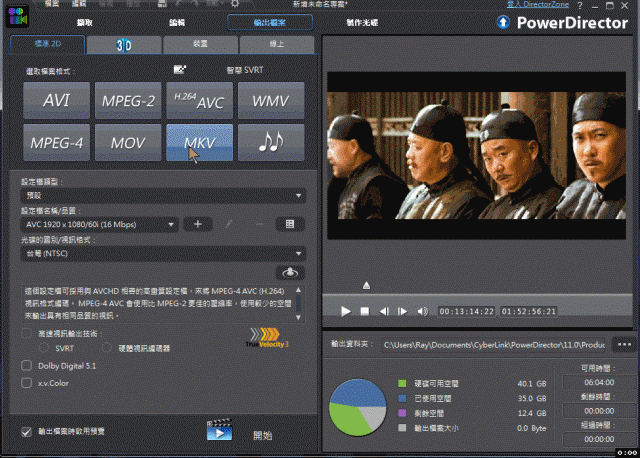The image size is (640, 458).
Task: Select the audio-only music notes format
Action: [271, 142]
